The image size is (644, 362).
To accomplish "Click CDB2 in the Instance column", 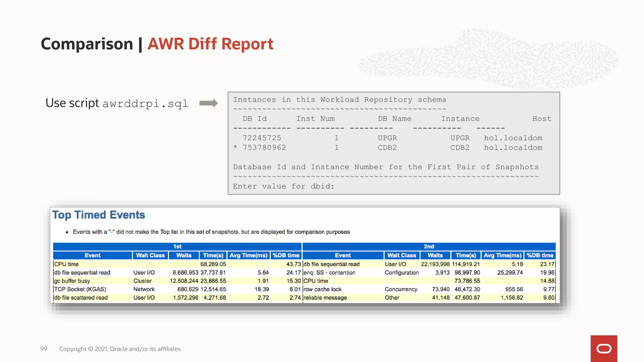I will pyautogui.click(x=460, y=148).
